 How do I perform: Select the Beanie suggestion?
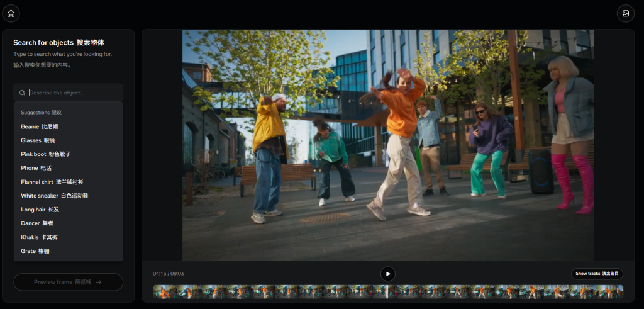coord(40,126)
